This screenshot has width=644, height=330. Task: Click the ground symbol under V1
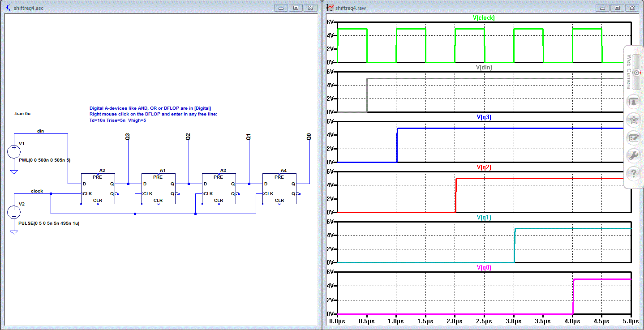(x=14, y=172)
